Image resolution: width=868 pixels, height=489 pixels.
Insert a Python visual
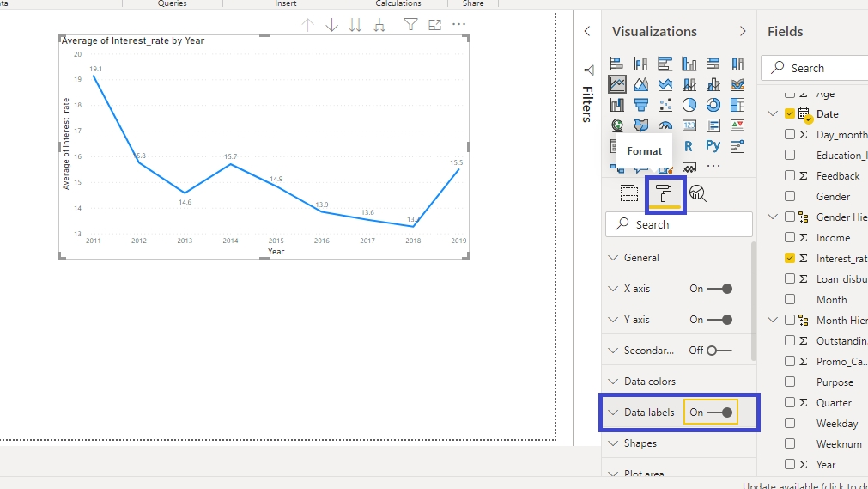point(713,146)
